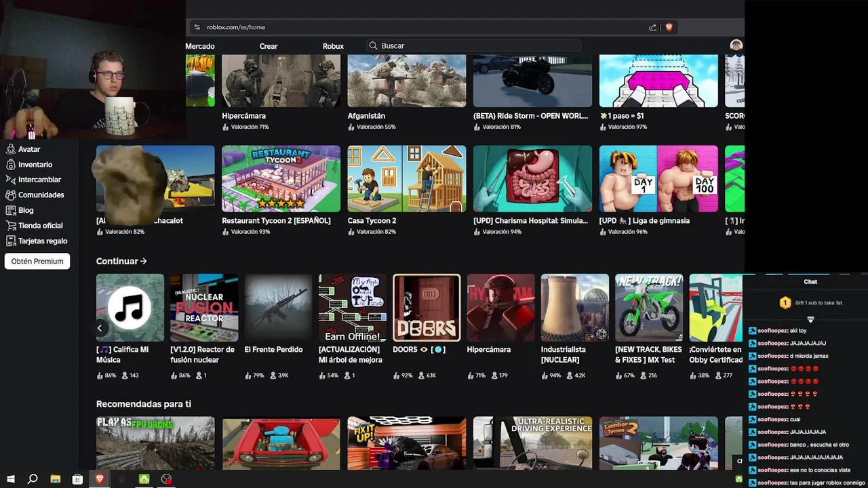
Task: Click the Casa Tycoon 2 title text
Action: (372, 221)
